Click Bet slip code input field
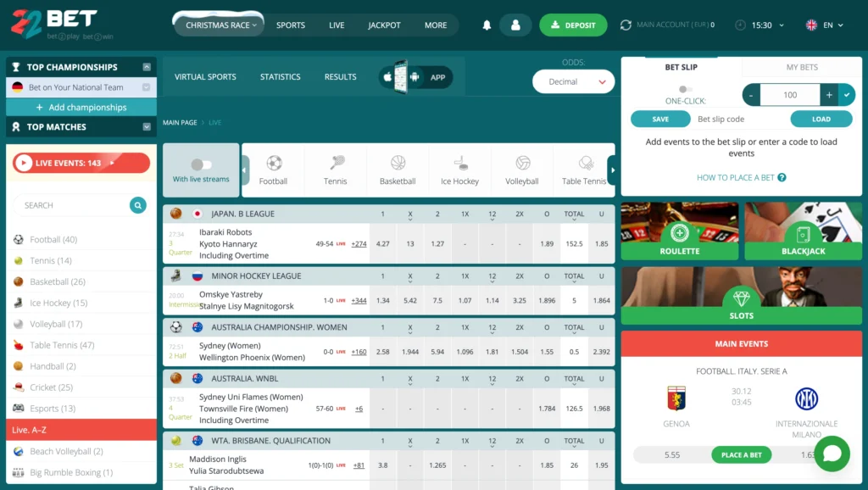 pyautogui.click(x=740, y=119)
